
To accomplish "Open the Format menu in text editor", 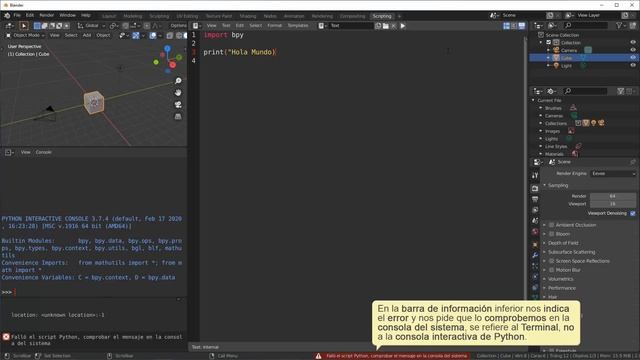I will point(274,26).
